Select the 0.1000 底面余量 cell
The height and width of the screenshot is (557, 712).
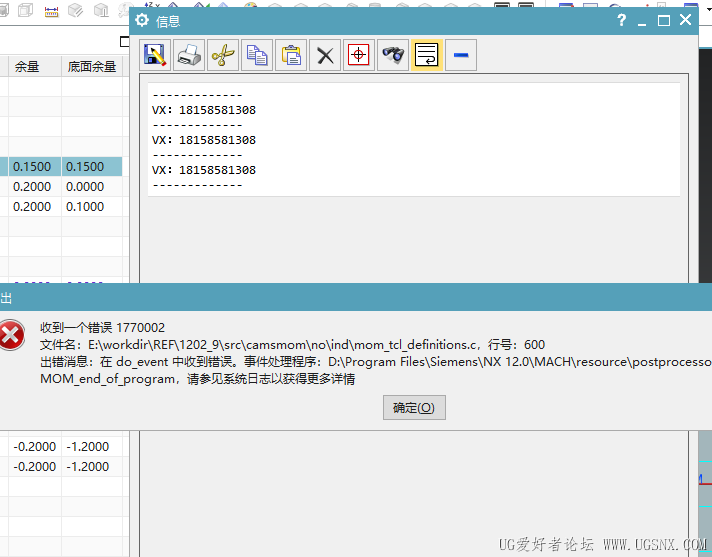[x=92, y=207]
